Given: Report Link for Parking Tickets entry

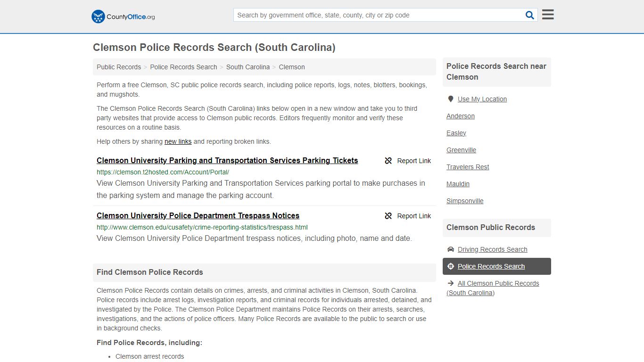Looking at the screenshot, I should click(x=408, y=161).
